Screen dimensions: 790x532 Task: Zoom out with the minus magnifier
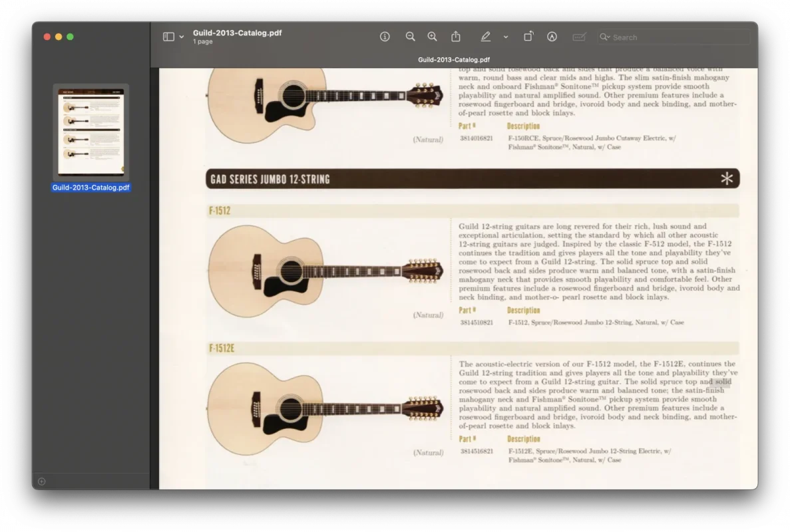[410, 37]
